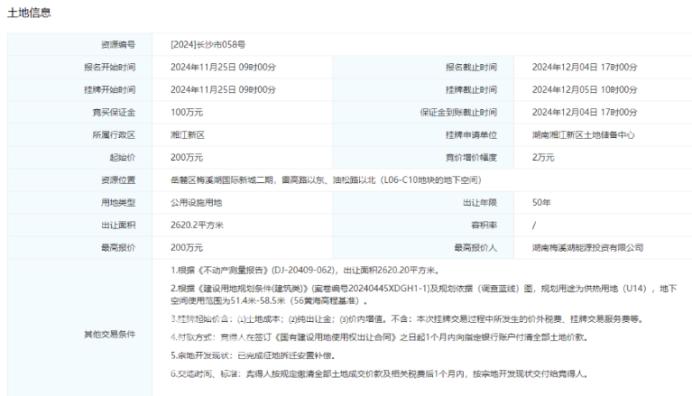Select the 报名开始时间 label

109,67
